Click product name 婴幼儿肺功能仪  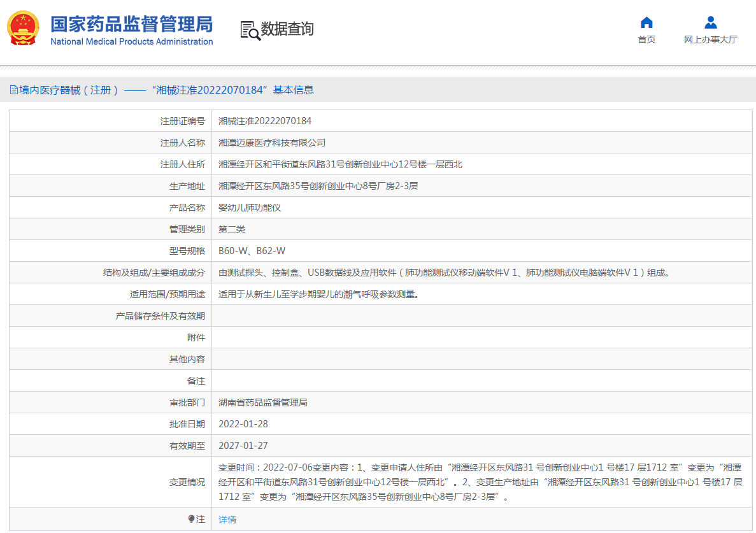[x=250, y=208]
